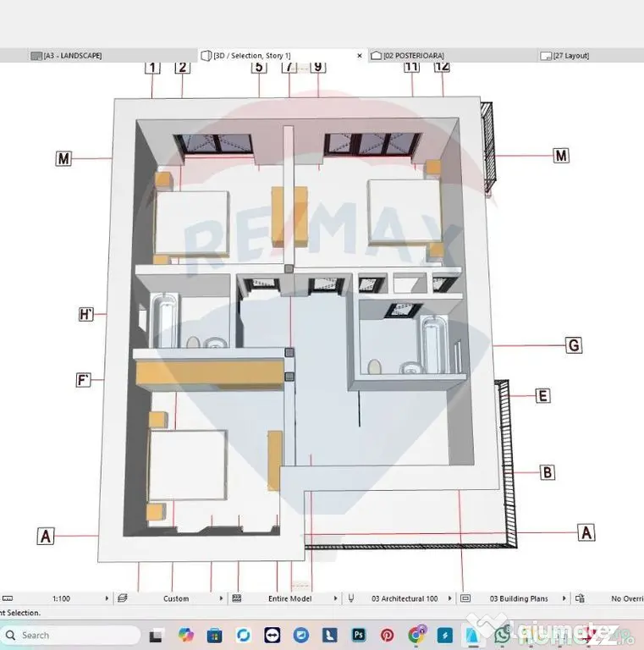Screen dimensions: 644x650
Task: Click the model view options icon
Action: coord(465,598)
